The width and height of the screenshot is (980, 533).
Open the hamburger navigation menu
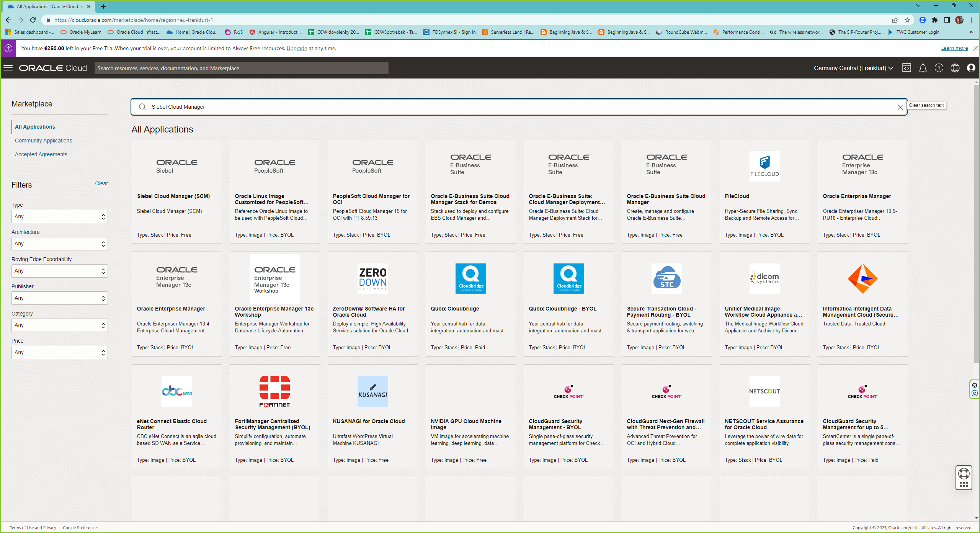tap(8, 68)
